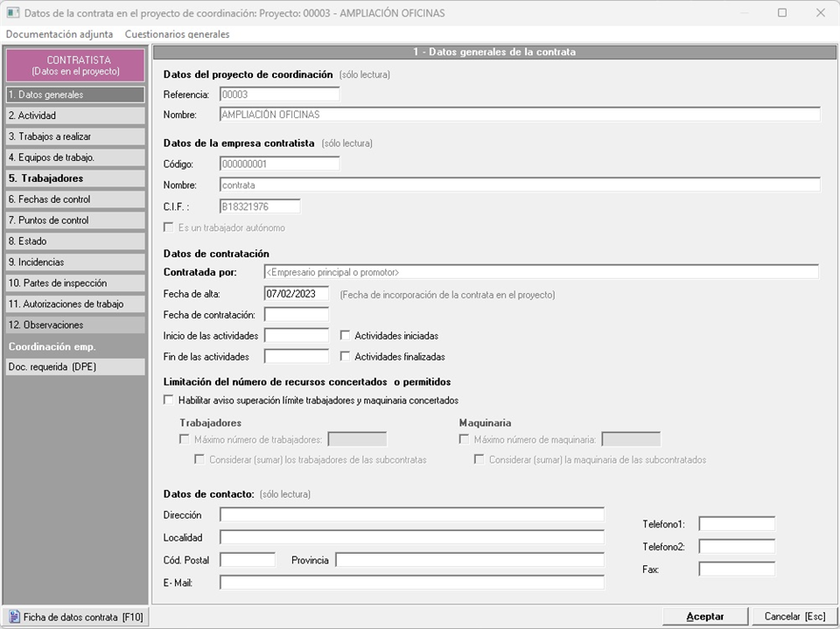The image size is (840, 629).
Task: Click the Inicio de las actividades field
Action: (296, 335)
